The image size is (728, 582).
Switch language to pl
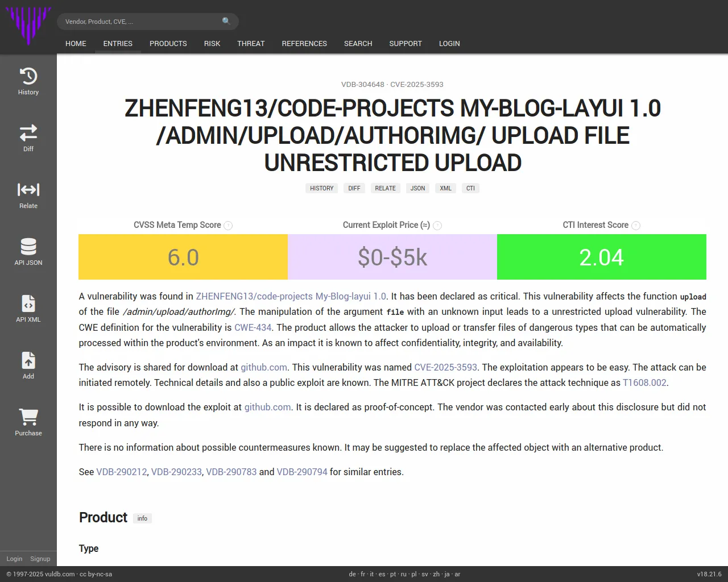coord(414,574)
